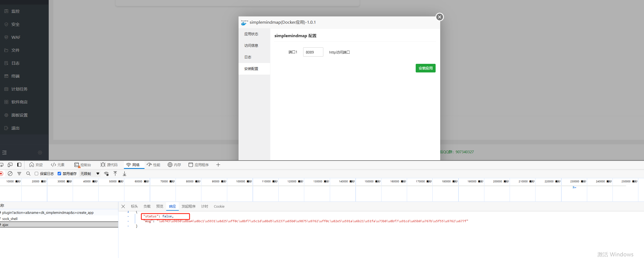Open the 无限制 throttling dropdown
The image size is (644, 258).
pyautogui.click(x=90, y=174)
